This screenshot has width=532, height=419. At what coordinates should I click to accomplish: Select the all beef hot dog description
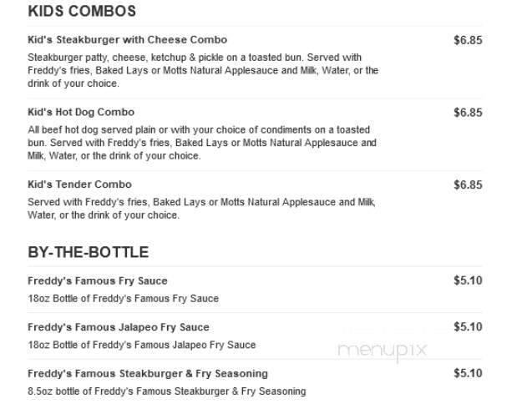tap(202, 143)
